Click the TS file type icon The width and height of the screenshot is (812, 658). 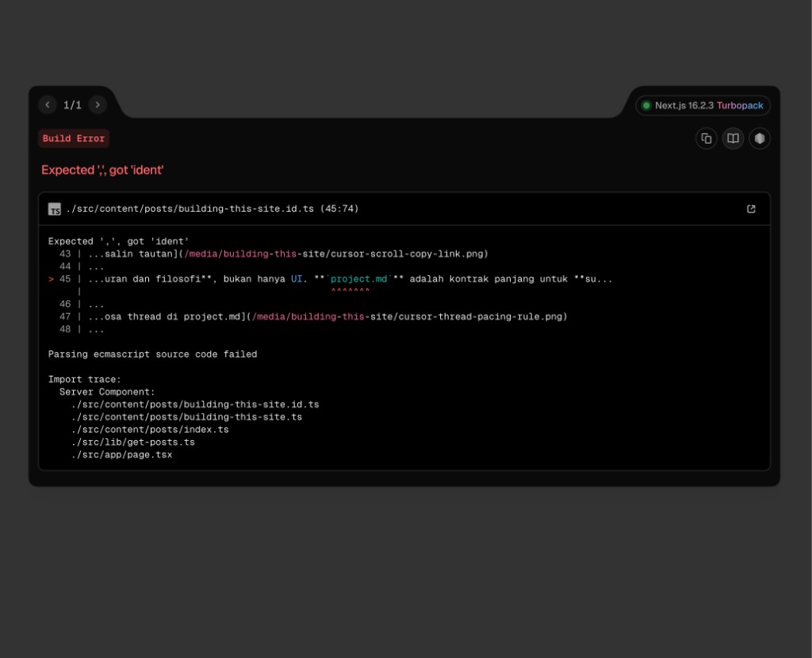click(x=55, y=209)
